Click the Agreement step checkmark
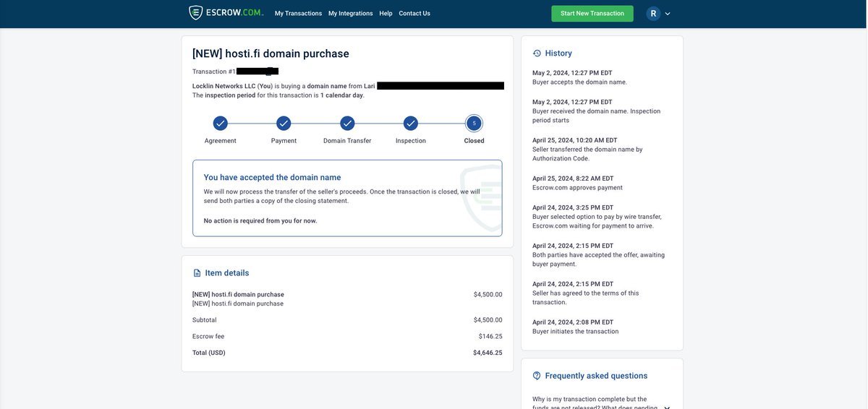 (221, 124)
